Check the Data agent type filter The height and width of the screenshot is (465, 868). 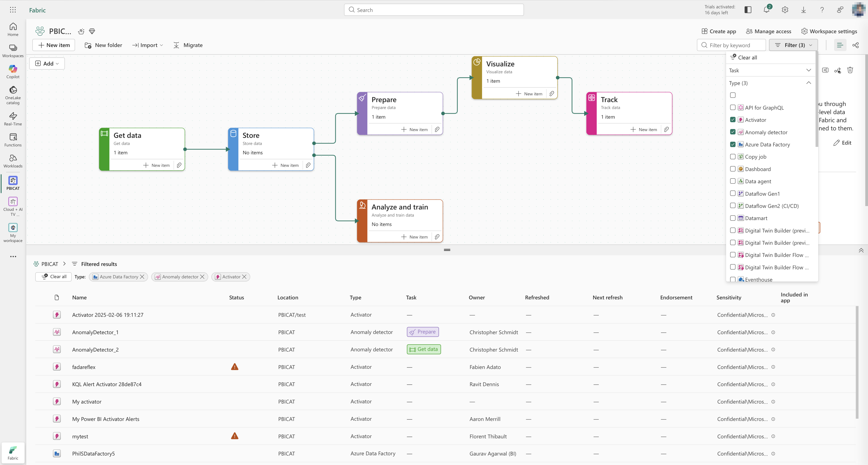point(733,181)
